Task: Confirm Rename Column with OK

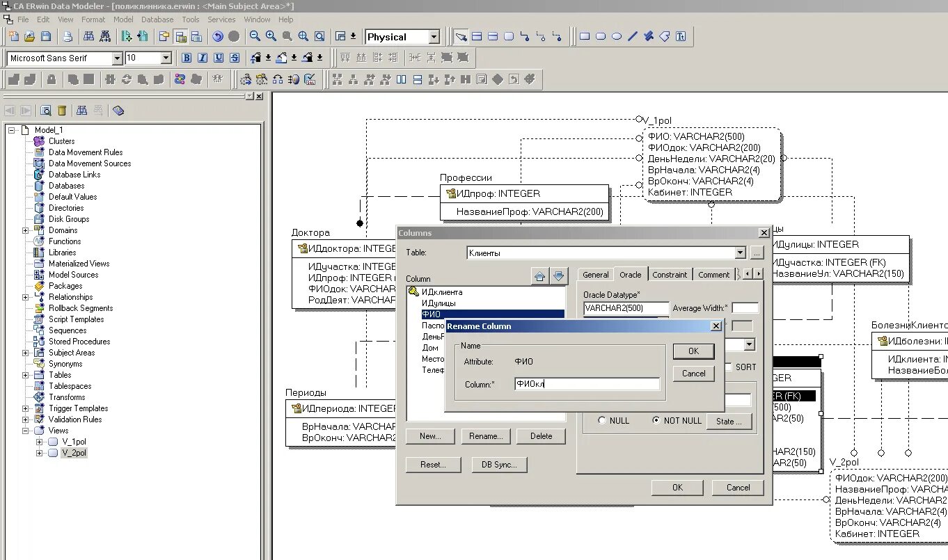Action: point(693,351)
